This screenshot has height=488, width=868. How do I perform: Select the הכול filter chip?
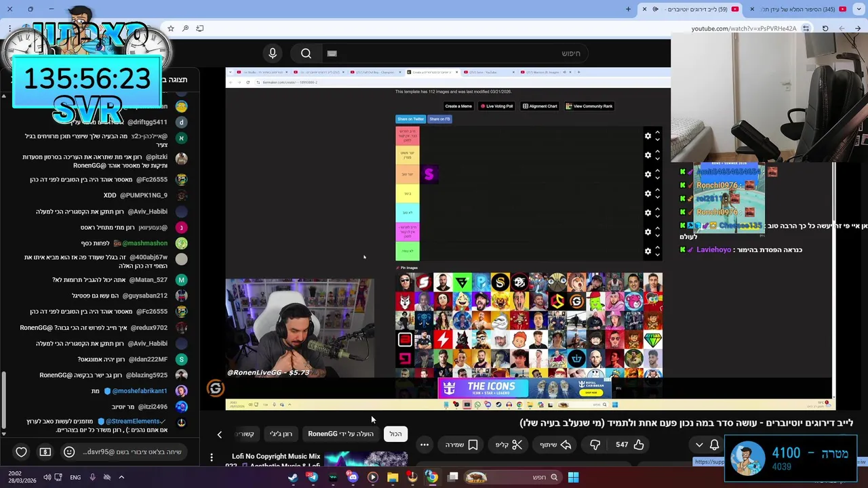(395, 434)
